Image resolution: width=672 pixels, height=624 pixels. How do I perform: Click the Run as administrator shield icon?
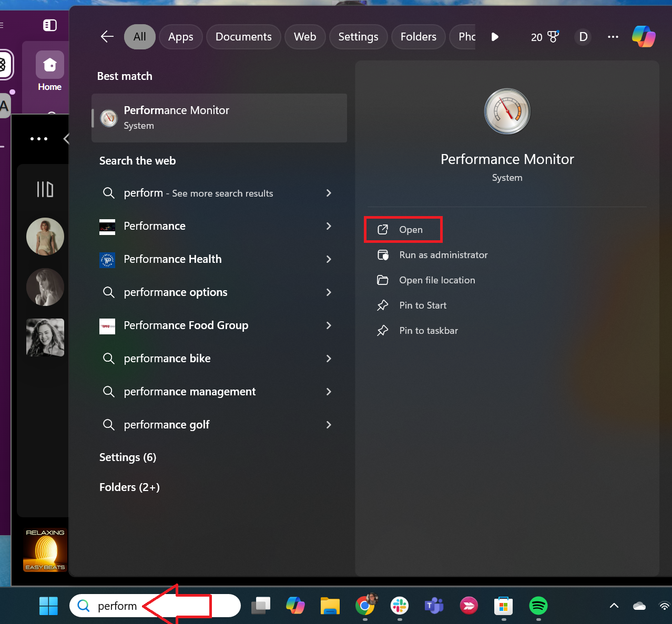coord(383,254)
